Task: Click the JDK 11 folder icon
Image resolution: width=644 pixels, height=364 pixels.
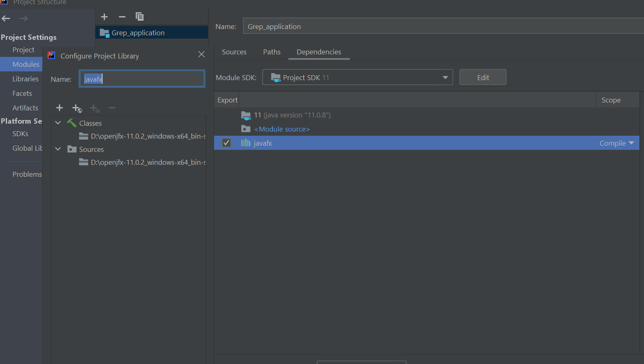Action: (x=246, y=115)
